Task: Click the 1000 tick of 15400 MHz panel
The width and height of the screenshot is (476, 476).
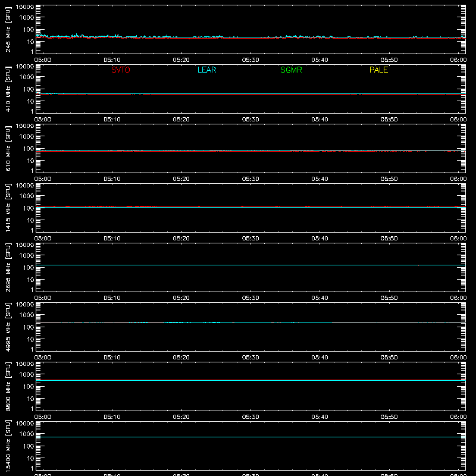Action: pyautogui.click(x=27, y=434)
